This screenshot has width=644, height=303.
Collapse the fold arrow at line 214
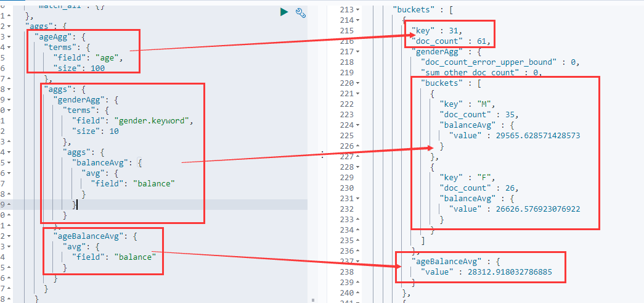[x=357, y=20]
